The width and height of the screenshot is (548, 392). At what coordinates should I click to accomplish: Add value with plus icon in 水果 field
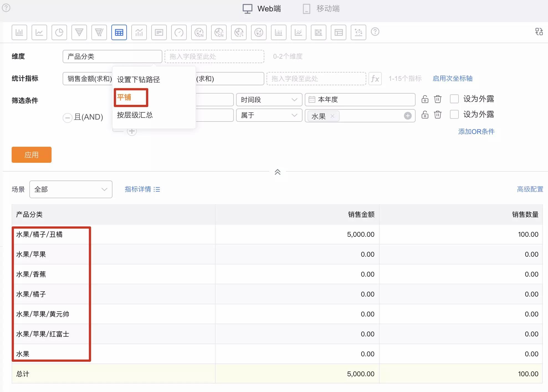pyautogui.click(x=408, y=116)
